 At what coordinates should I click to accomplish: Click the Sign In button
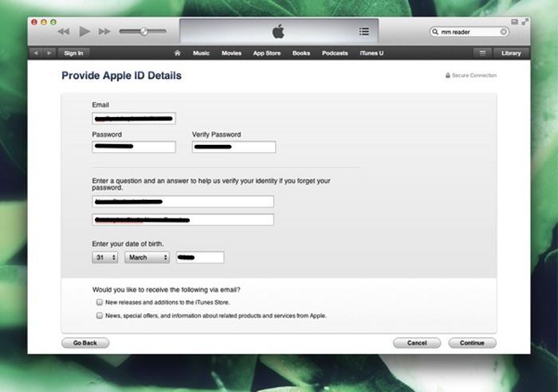point(73,53)
